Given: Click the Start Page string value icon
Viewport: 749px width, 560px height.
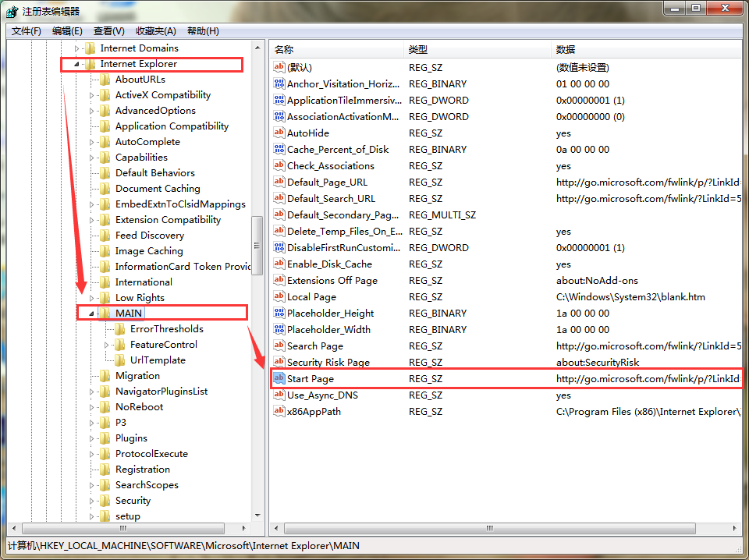Looking at the screenshot, I should 279,378.
